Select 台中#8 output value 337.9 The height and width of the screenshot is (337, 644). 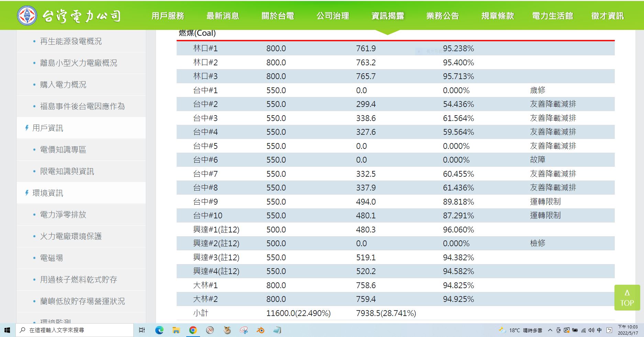(x=366, y=188)
